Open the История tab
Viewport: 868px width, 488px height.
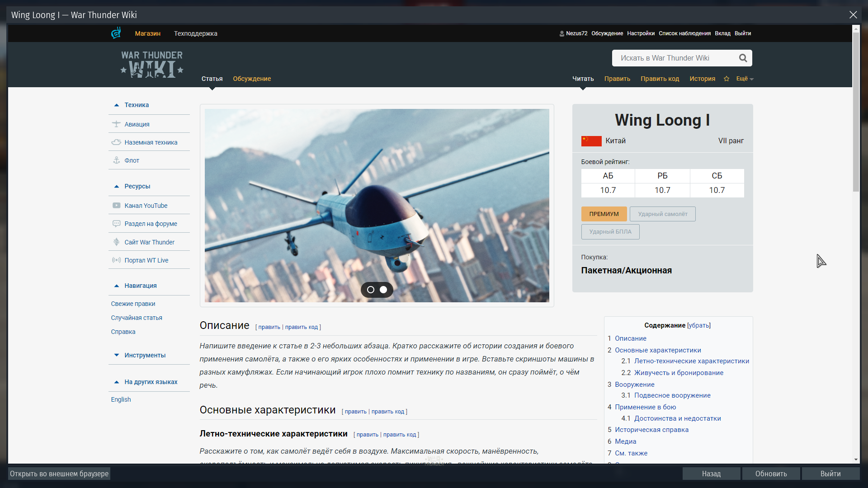[702, 79]
